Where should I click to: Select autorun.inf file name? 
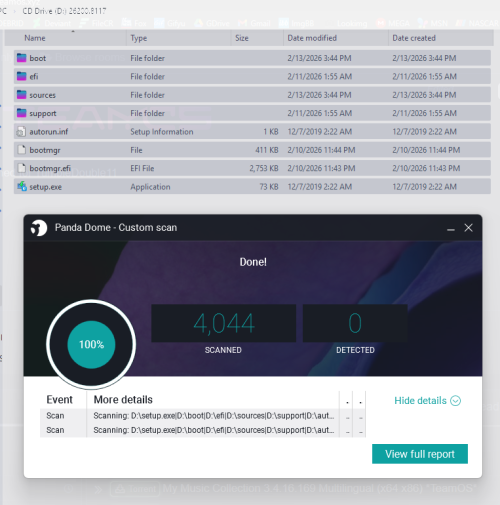[49, 132]
